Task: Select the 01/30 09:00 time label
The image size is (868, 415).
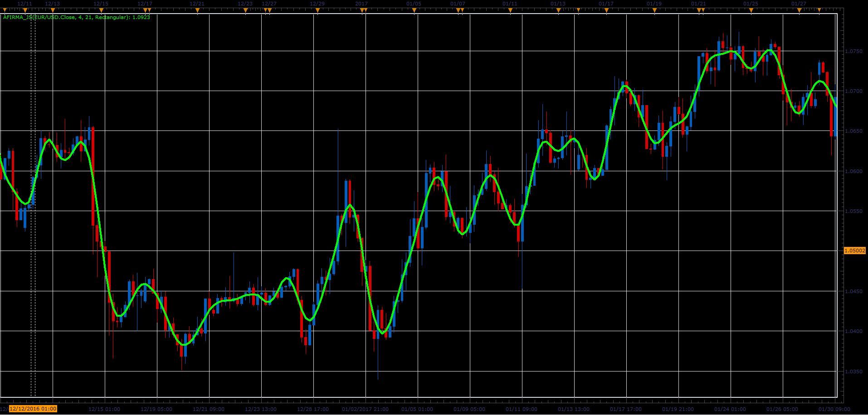Action: click(x=834, y=409)
